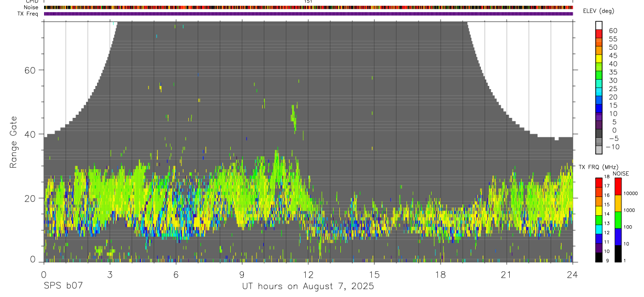Viewport: 644px width, 297px height.
Task: Click the '35' tick on the ELEV colorbar
Action: coord(613,72)
